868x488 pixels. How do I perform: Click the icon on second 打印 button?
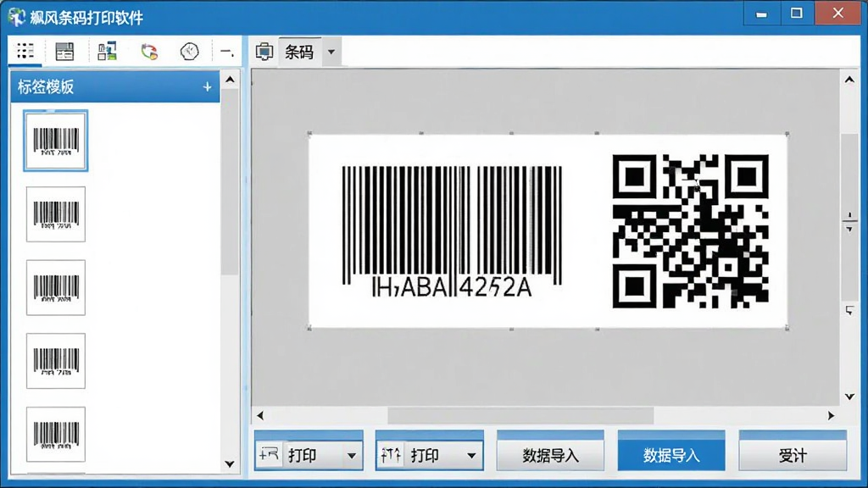[x=391, y=455]
